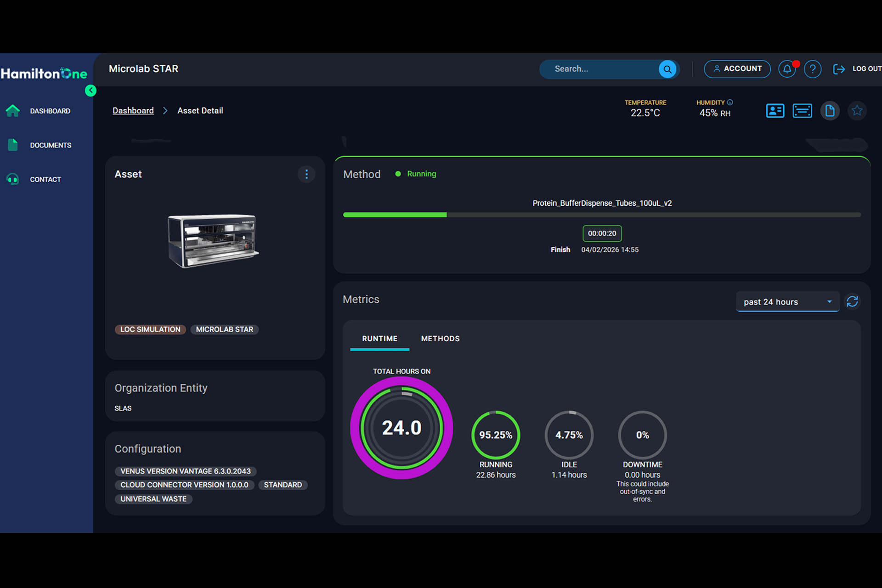Image resolution: width=882 pixels, height=588 pixels.
Task: Click the LOC SIMULATION tag
Action: pos(150,329)
